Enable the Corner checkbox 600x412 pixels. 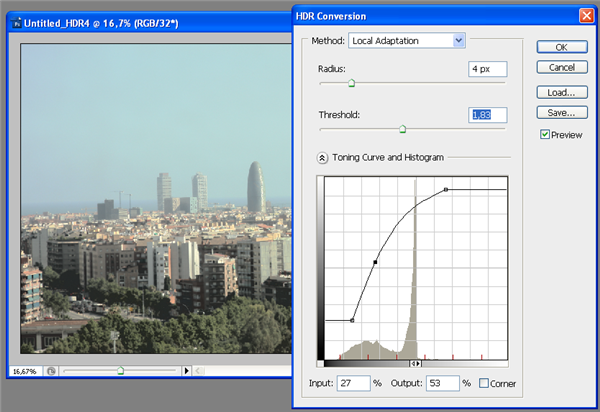(x=485, y=383)
